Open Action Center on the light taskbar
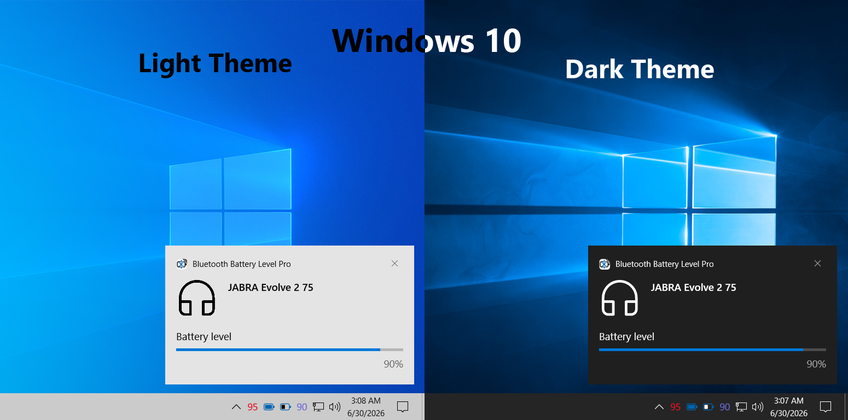848x420 pixels. [402, 406]
